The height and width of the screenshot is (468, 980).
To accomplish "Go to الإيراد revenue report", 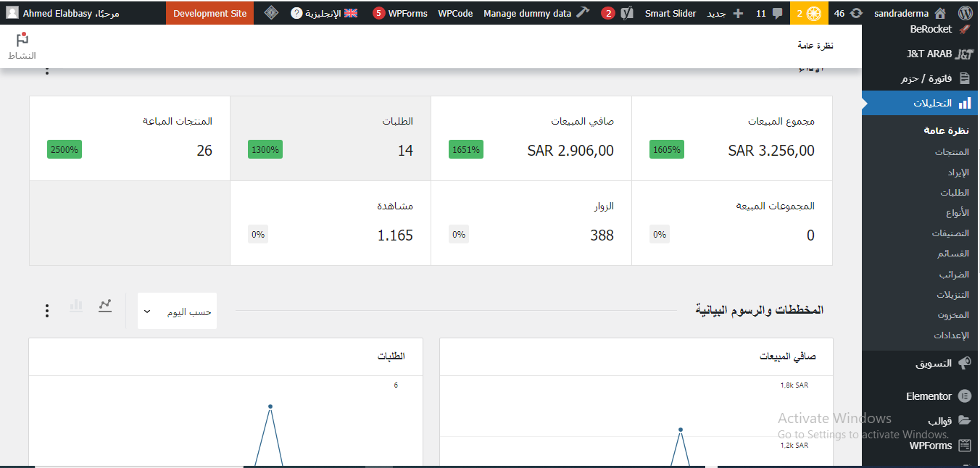I will coord(958,172).
